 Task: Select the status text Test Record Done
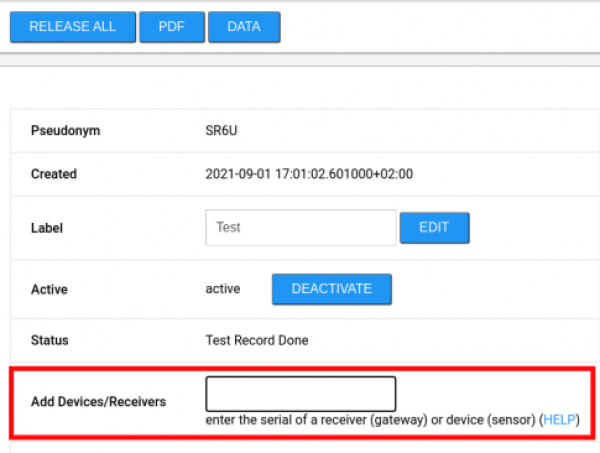tap(256, 340)
